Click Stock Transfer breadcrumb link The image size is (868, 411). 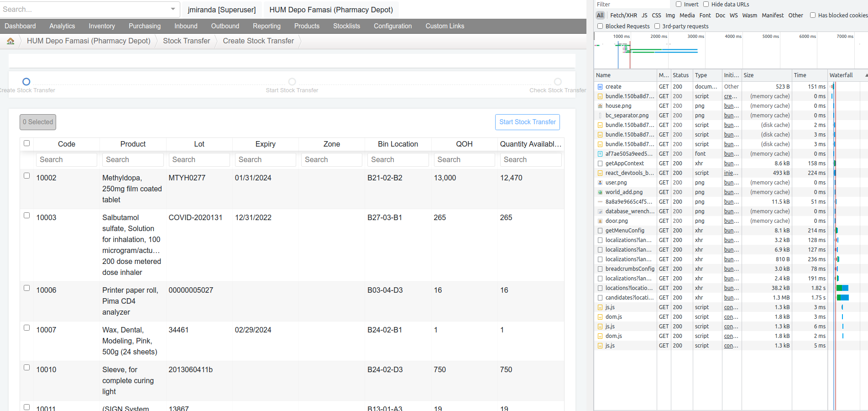(x=187, y=41)
